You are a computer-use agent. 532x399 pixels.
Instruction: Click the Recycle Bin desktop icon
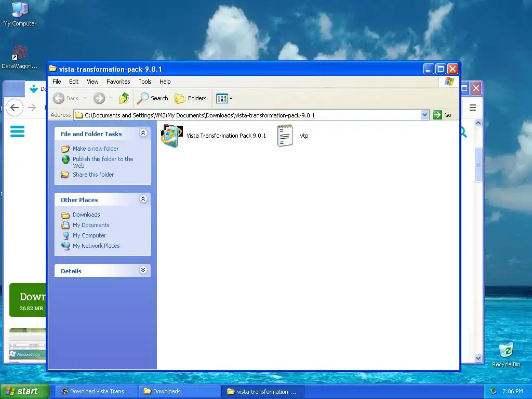tap(506, 355)
